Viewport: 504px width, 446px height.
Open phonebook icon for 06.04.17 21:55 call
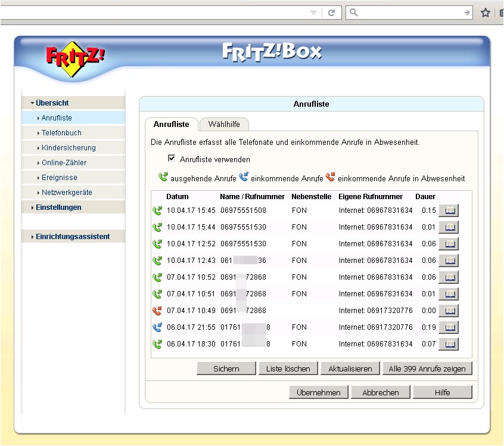[x=449, y=327]
